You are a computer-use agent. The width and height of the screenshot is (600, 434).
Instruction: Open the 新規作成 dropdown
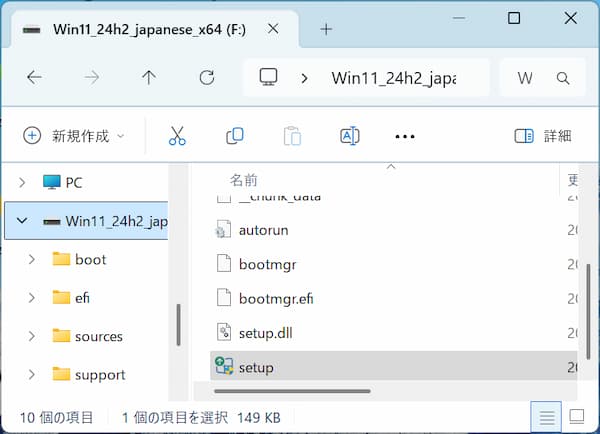(x=74, y=136)
